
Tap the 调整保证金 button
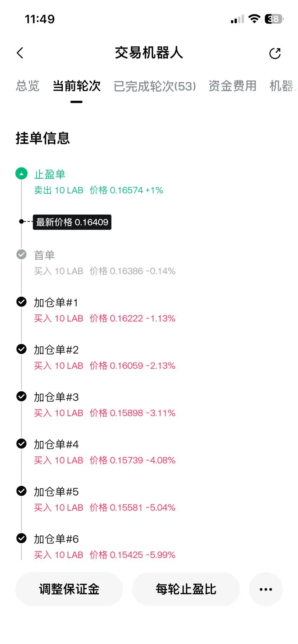[69, 589]
